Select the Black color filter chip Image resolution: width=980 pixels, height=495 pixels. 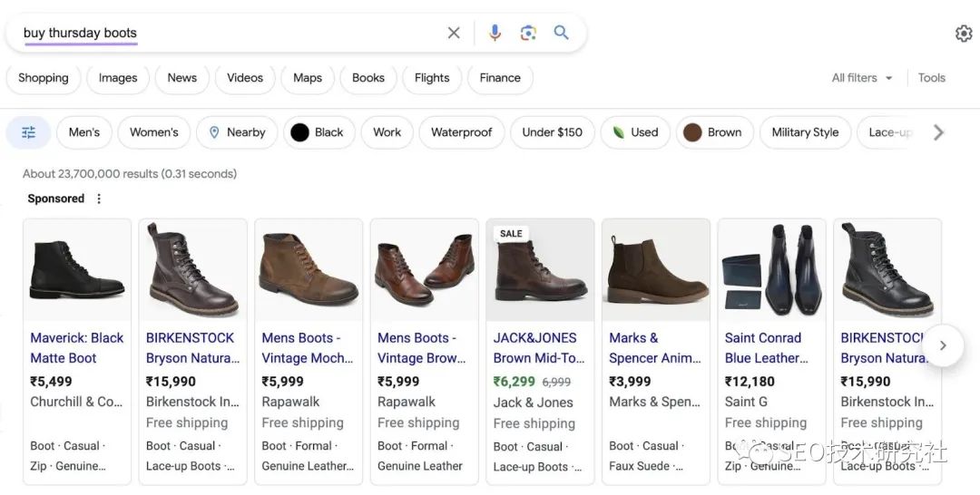click(x=318, y=132)
